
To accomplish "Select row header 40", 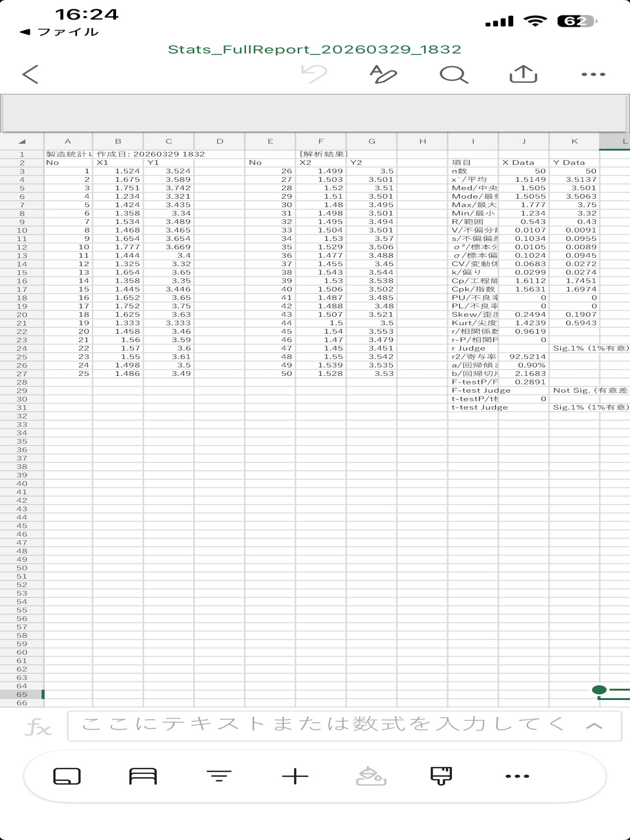I will click(22, 483).
